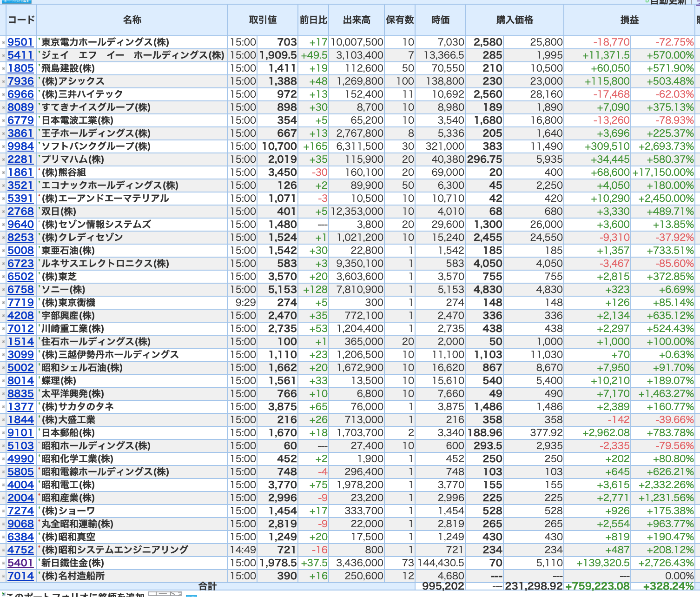The image size is (700, 597).
Task: Click the small row icon beside code 8014
Action: [x=3, y=381]
